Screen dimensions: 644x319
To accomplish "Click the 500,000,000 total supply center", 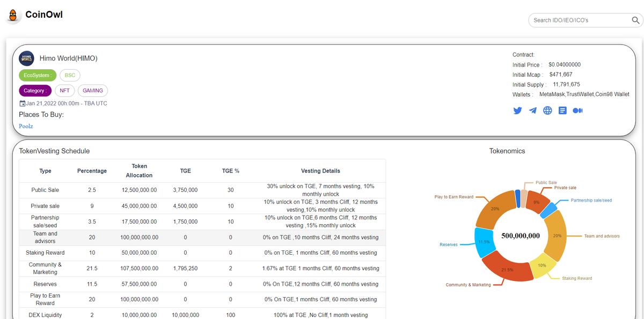I will [x=521, y=236].
